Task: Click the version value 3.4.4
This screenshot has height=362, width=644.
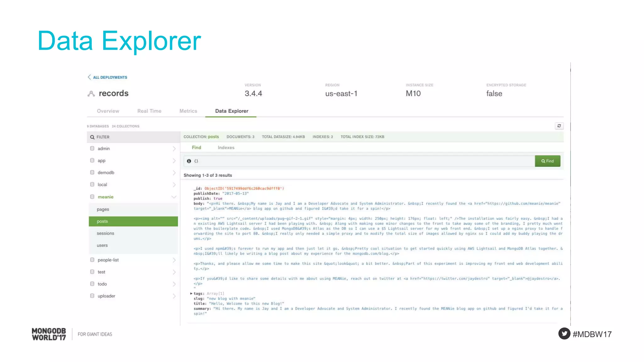Action: coord(253,93)
